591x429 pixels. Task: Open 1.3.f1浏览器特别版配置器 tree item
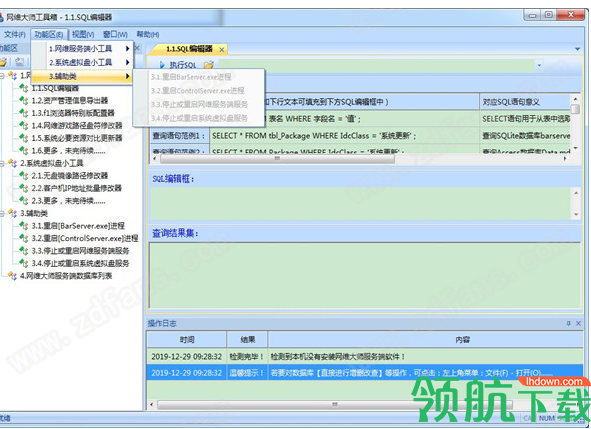73,113
